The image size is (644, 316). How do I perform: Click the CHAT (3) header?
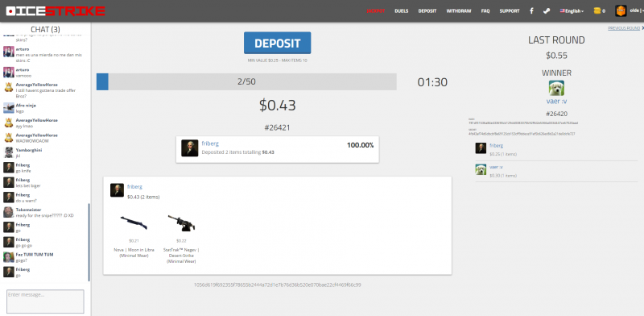click(x=45, y=29)
